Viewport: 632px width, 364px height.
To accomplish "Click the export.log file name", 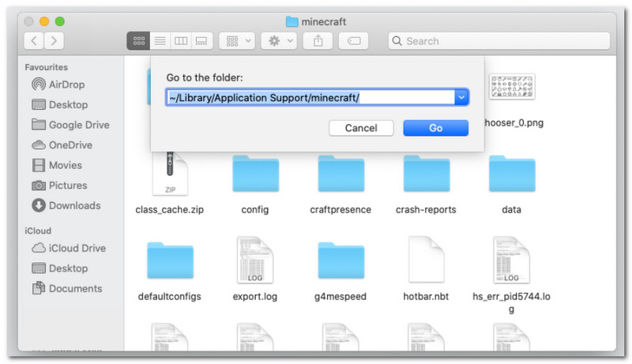I will pyautogui.click(x=255, y=297).
